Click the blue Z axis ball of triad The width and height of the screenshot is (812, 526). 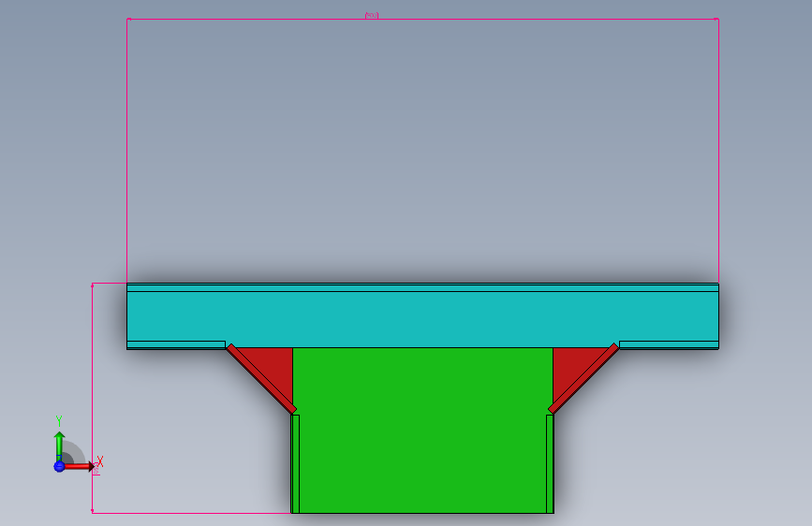click(x=59, y=466)
